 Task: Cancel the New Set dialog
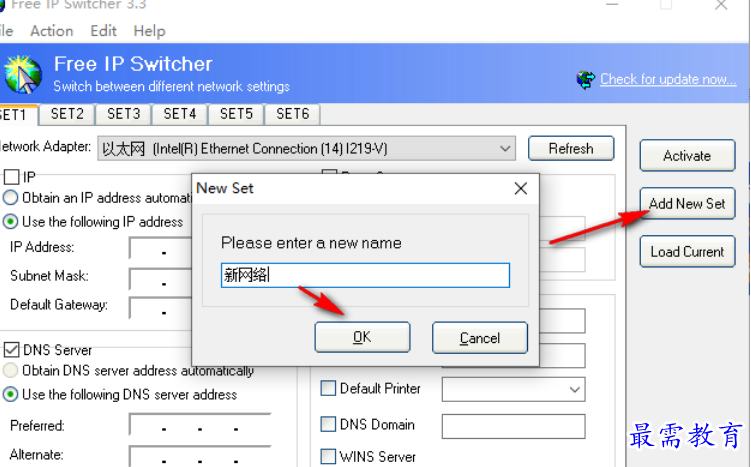tap(480, 338)
